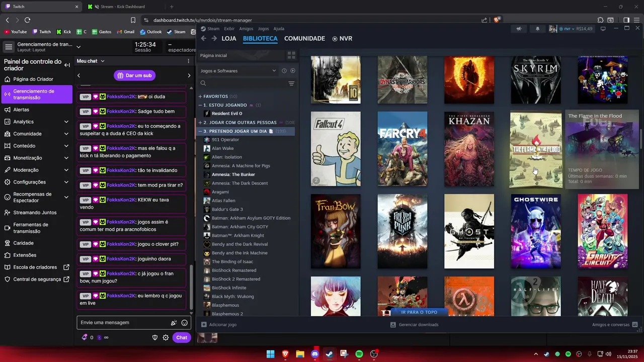This screenshot has height=362, width=644.
Task: Open Jogos e Softwares dropdown
Action: 238,71
